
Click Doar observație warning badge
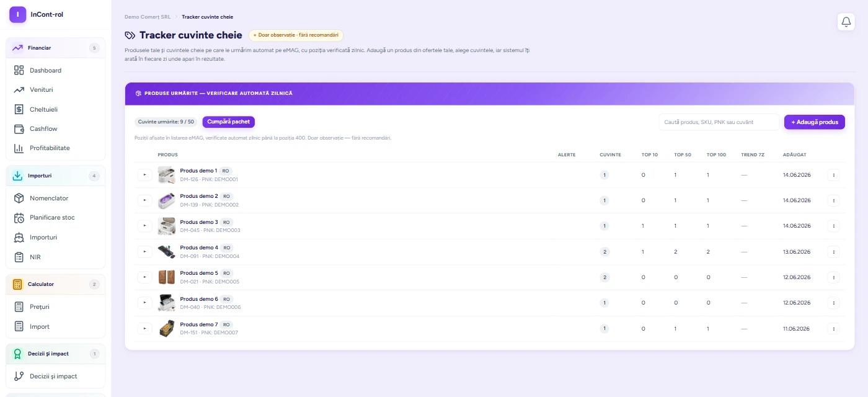296,35
